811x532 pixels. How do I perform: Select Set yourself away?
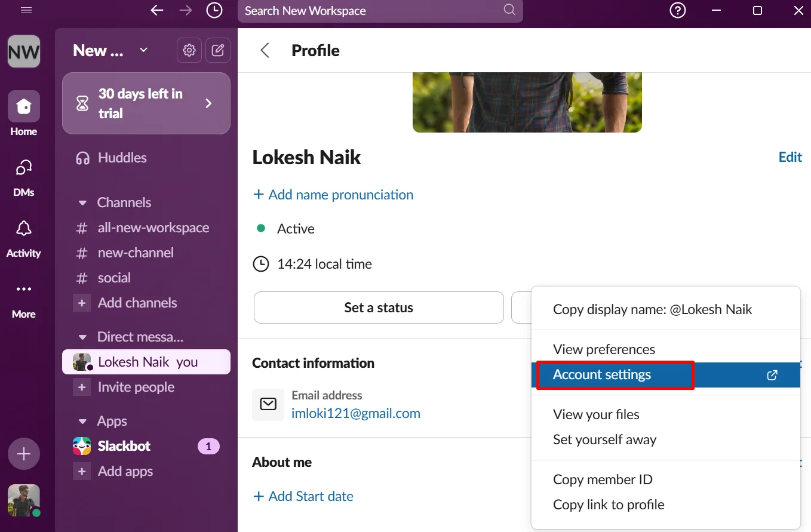(666, 439)
